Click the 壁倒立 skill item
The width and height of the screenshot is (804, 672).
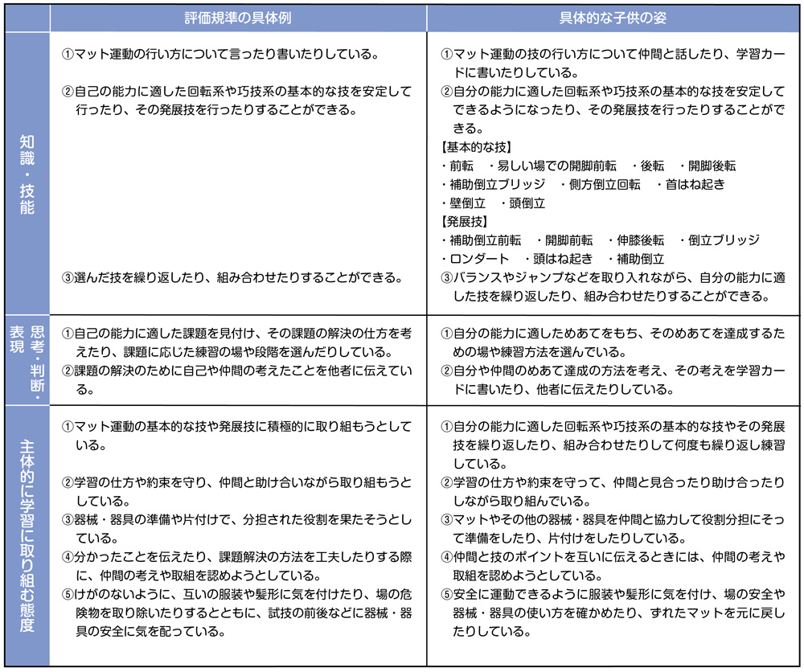click(463, 203)
